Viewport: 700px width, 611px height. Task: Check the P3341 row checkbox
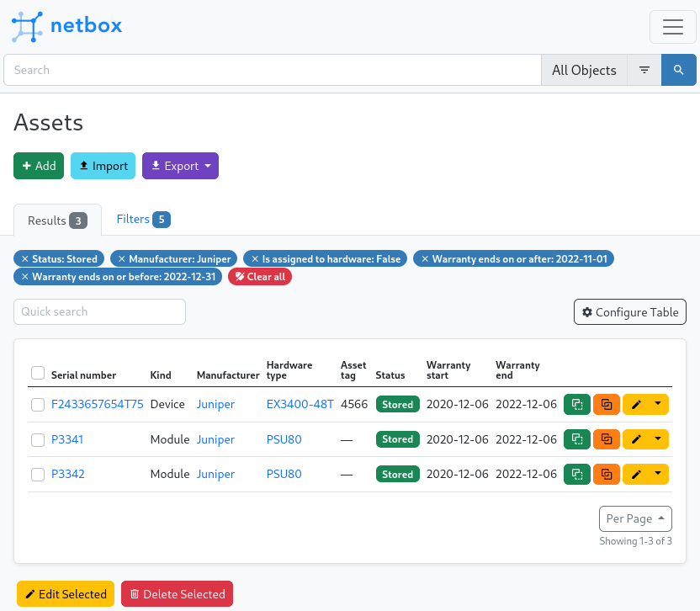coord(38,439)
